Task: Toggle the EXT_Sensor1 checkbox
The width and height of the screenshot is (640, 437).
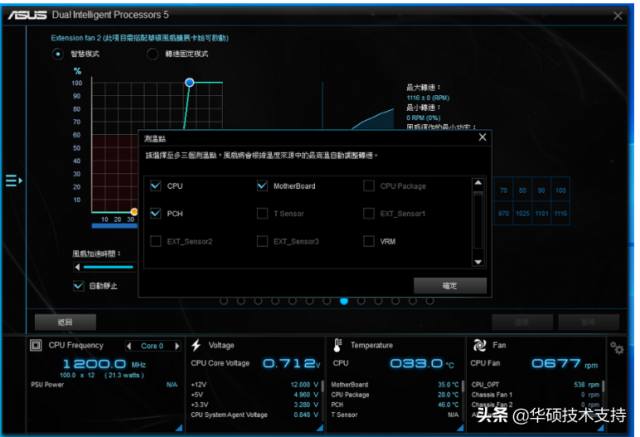Action: click(369, 213)
